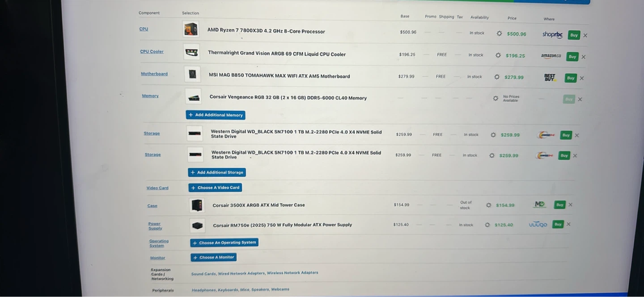Image resolution: width=644 pixels, height=297 pixels.
Task: Open price settings gear for CPU Cooler row
Action: tap(498, 55)
